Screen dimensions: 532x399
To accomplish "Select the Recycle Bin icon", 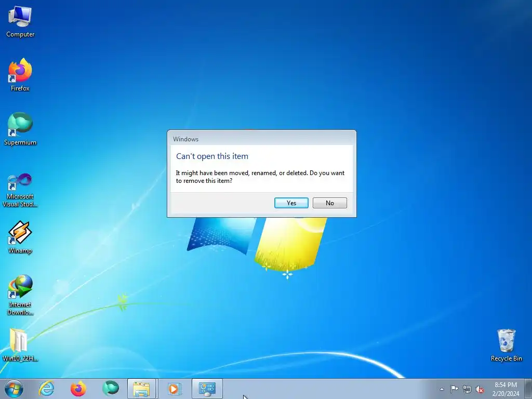I will [506, 345].
